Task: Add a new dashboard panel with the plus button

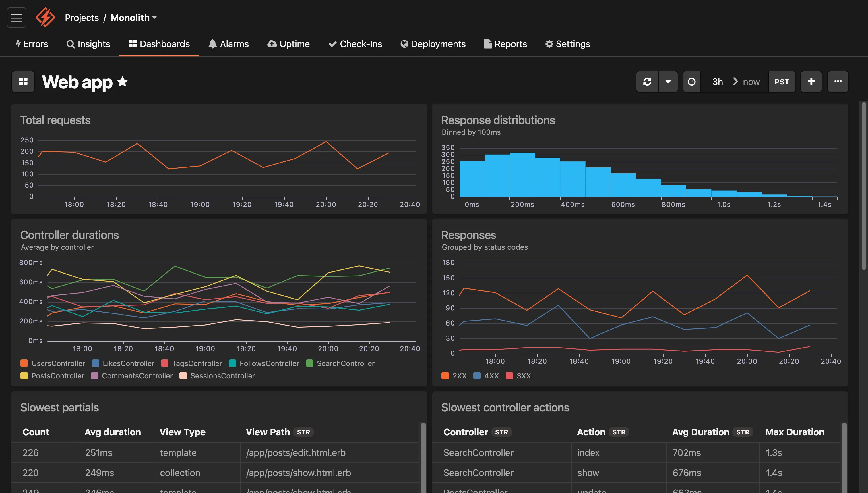Action: (x=811, y=82)
